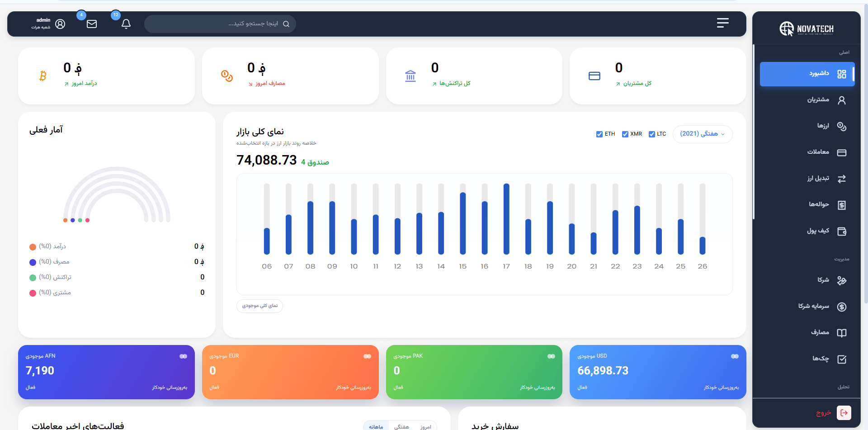The width and height of the screenshot is (868, 430).
Task: Click the search input field
Action: [x=220, y=24]
